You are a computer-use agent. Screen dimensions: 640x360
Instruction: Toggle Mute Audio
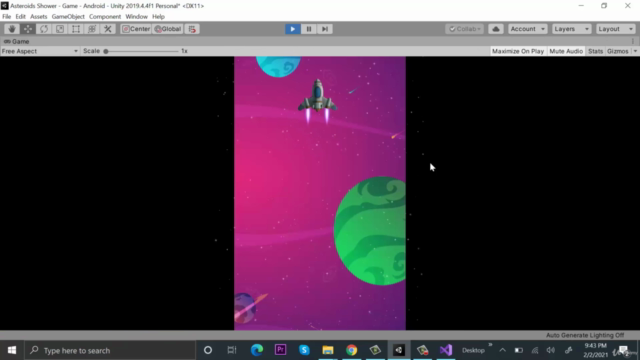pos(566,51)
